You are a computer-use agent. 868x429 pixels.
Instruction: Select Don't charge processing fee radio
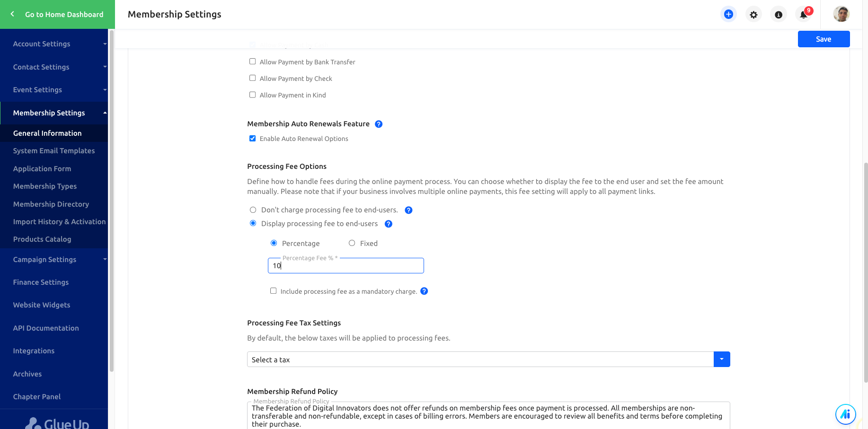pyautogui.click(x=253, y=210)
